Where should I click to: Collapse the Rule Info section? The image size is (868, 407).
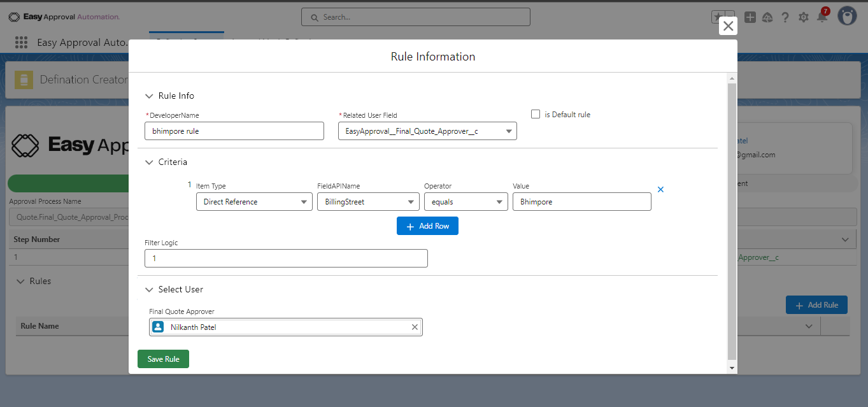point(149,96)
